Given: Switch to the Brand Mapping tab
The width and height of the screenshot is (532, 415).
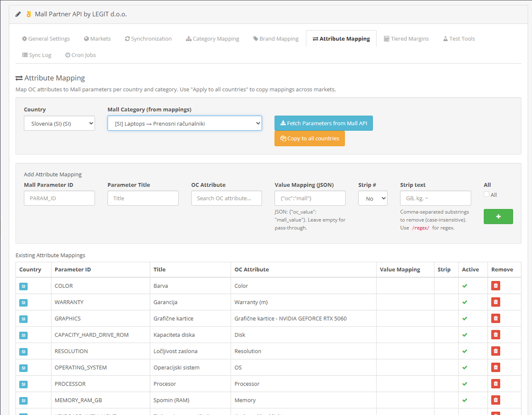Looking at the screenshot, I should point(276,39).
